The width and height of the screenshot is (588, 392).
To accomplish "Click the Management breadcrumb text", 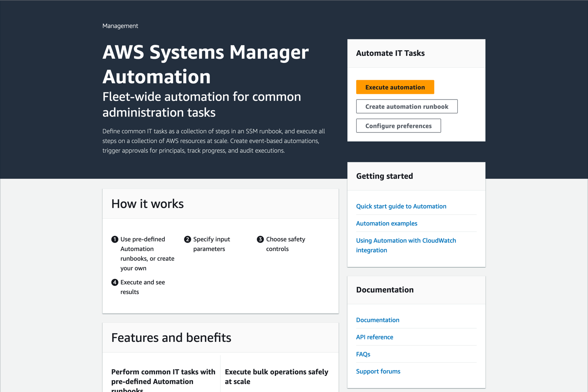I will [x=120, y=26].
